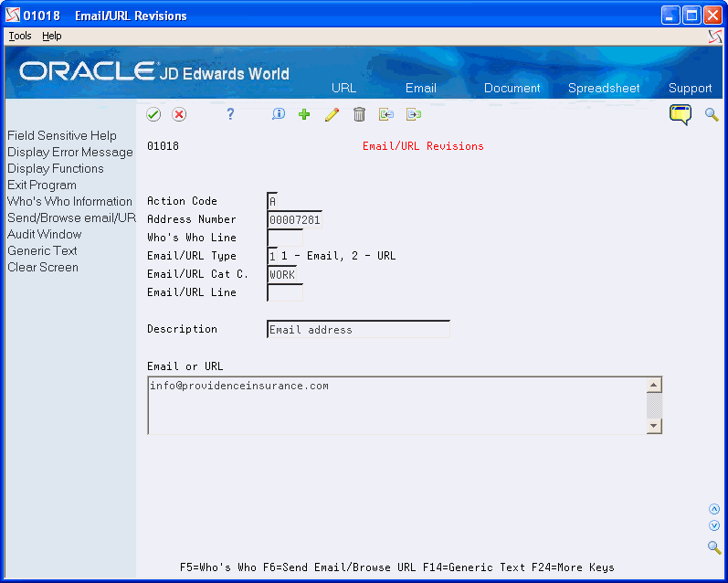This screenshot has width=728, height=583.
Task: Click the trash can Delete icon
Action: (359, 114)
